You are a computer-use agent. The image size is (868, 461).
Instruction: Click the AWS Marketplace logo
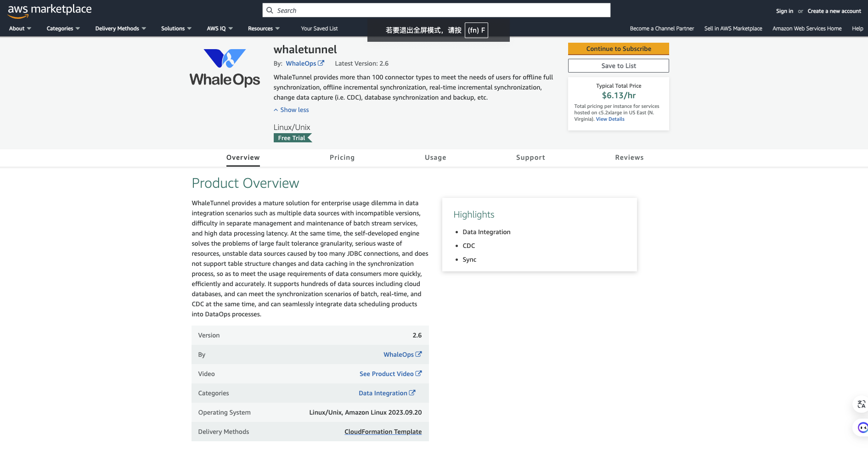tap(50, 11)
